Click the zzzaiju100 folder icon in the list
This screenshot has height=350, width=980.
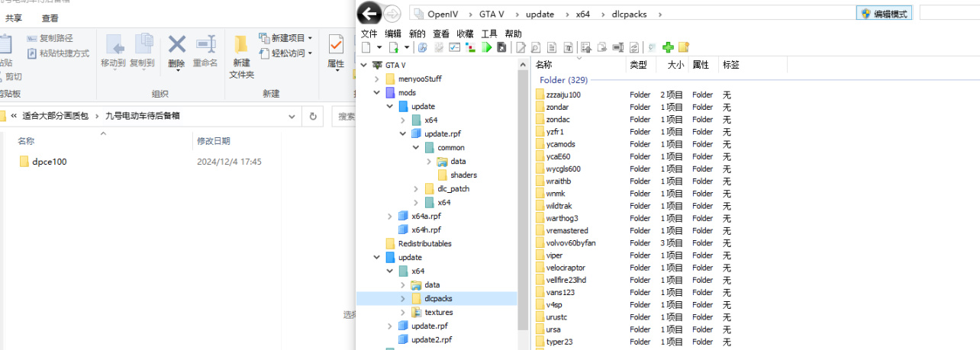540,95
